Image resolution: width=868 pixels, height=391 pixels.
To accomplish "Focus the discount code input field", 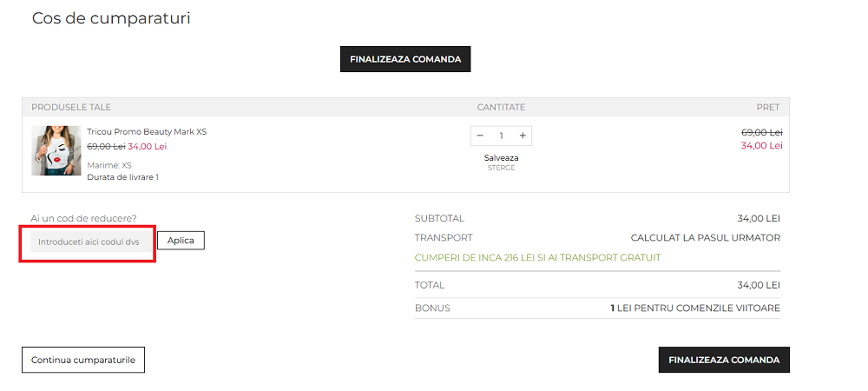I will pos(89,242).
